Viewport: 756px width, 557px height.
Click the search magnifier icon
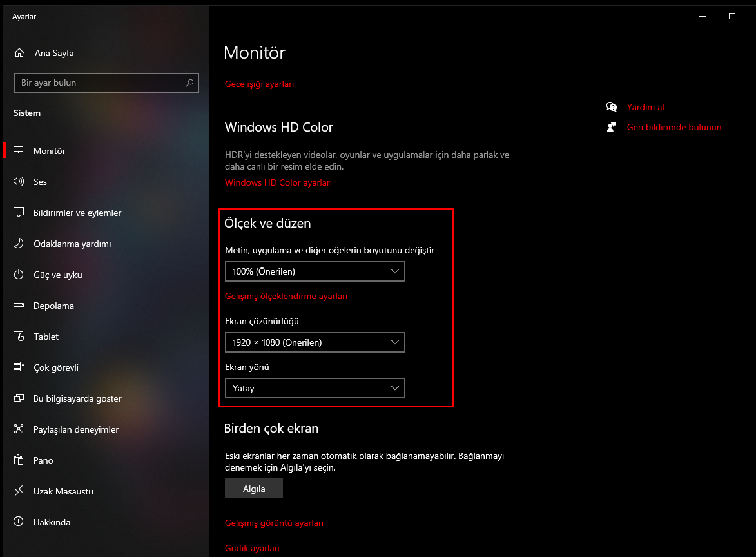189,83
